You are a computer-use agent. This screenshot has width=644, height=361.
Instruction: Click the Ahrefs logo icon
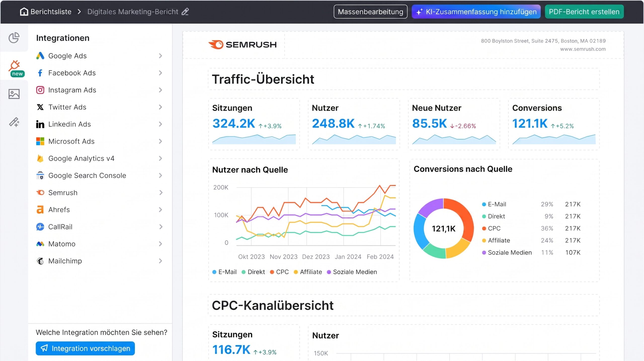pyautogui.click(x=40, y=210)
